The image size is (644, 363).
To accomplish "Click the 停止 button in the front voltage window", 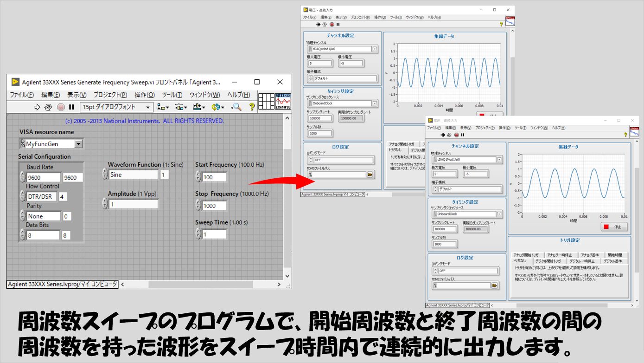I will tap(614, 227).
